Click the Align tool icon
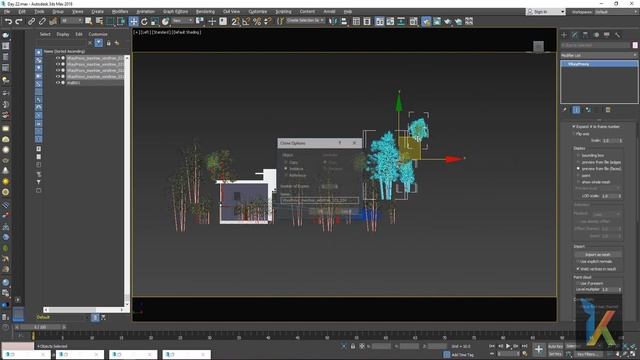 pyautogui.click(x=344, y=21)
